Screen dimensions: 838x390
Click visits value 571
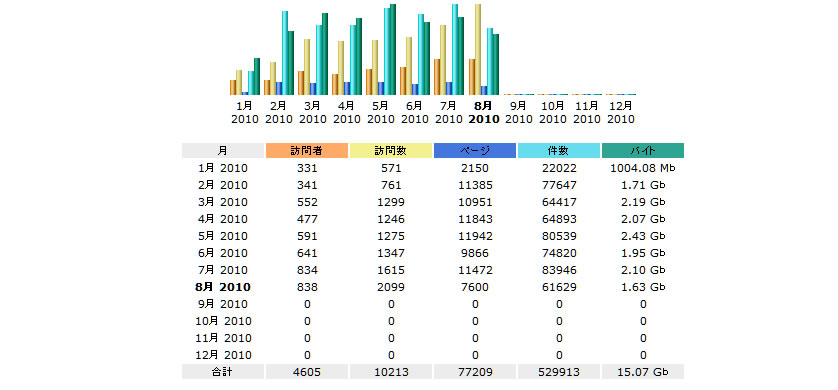(391, 168)
